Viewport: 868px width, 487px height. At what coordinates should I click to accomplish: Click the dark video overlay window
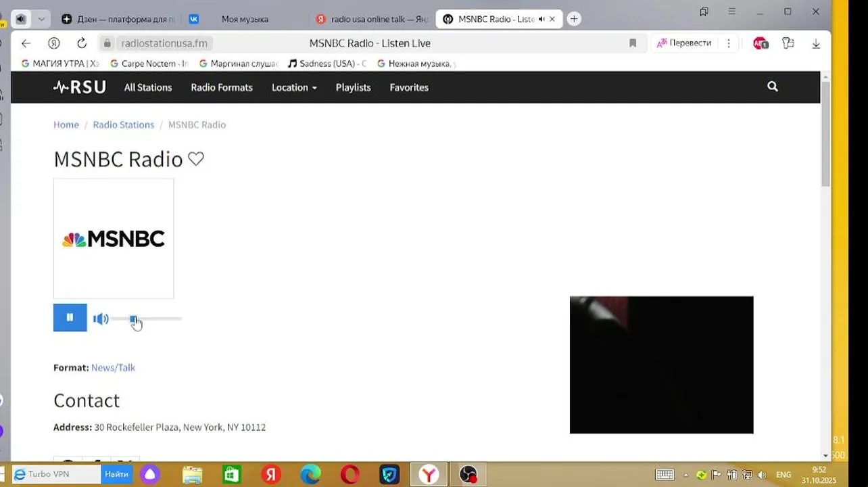pos(661,365)
